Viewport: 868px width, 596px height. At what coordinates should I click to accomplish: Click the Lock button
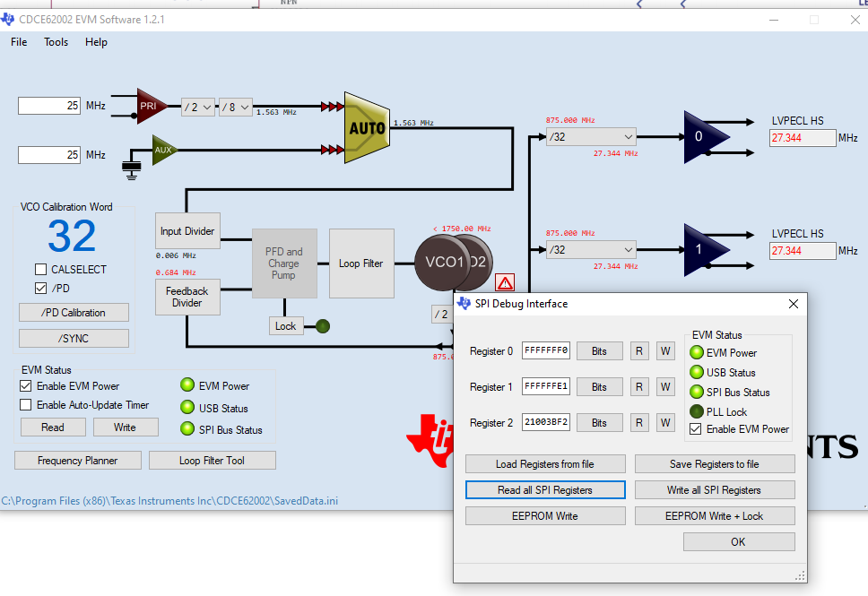[286, 326]
